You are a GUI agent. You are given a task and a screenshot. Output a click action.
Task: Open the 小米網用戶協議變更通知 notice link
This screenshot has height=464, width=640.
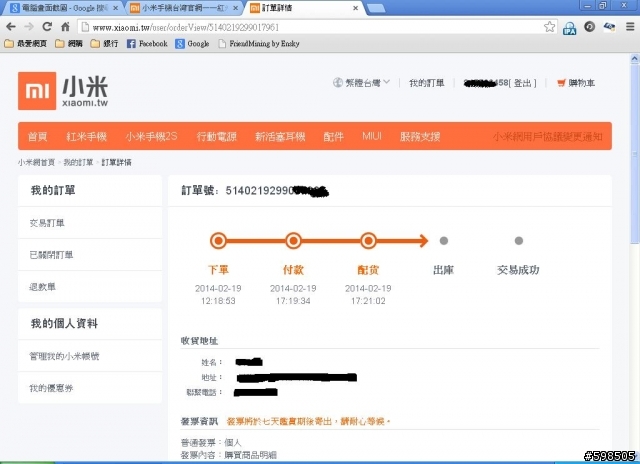click(x=547, y=136)
